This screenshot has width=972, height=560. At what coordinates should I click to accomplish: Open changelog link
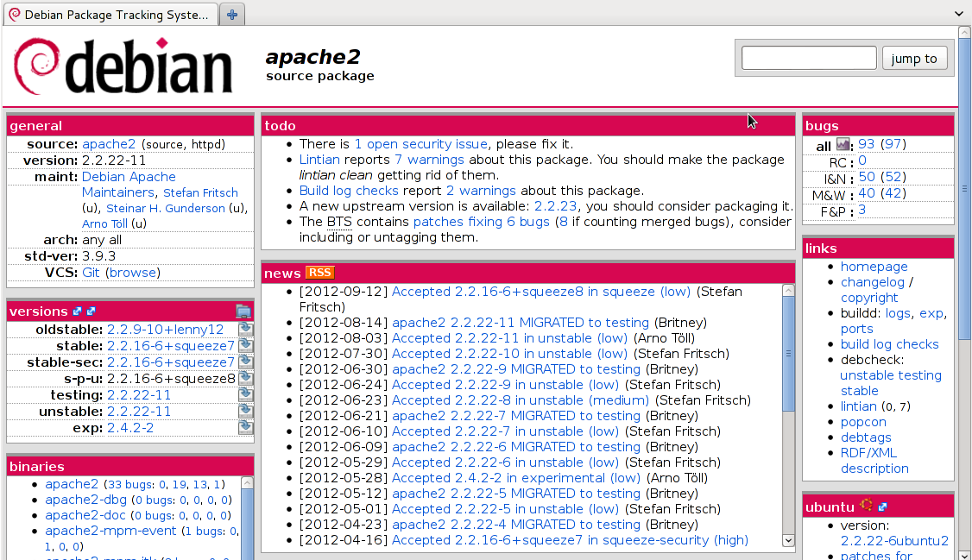pyautogui.click(x=872, y=282)
